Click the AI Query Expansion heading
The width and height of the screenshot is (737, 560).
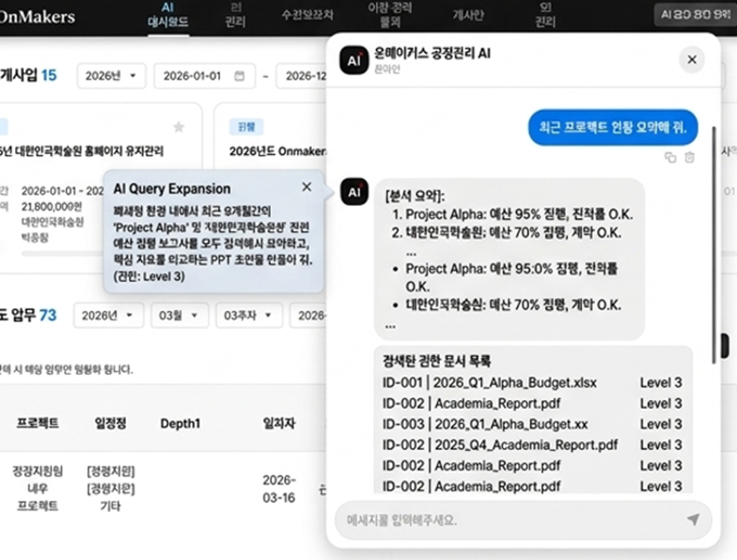172,189
